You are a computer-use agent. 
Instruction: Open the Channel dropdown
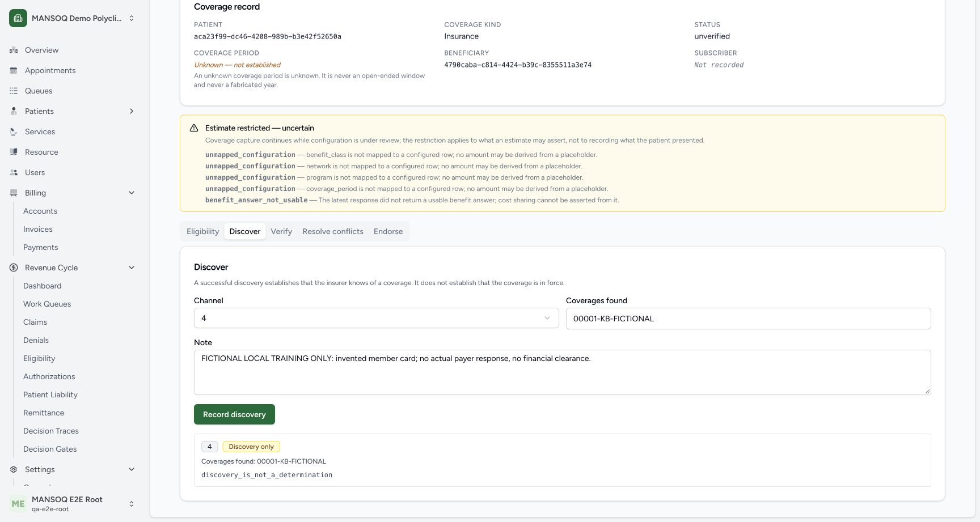click(376, 318)
